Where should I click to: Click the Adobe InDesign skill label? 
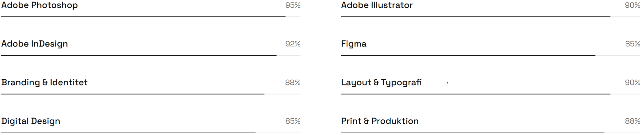tap(34, 44)
